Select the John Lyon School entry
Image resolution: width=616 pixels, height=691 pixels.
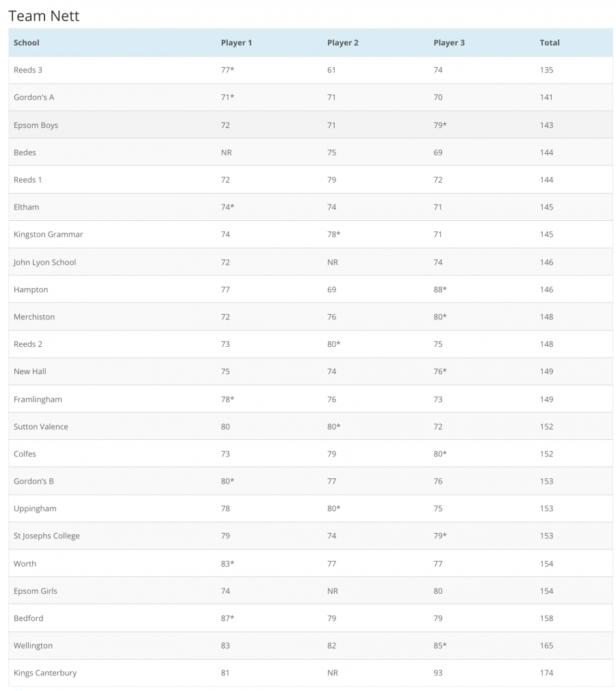point(44,262)
